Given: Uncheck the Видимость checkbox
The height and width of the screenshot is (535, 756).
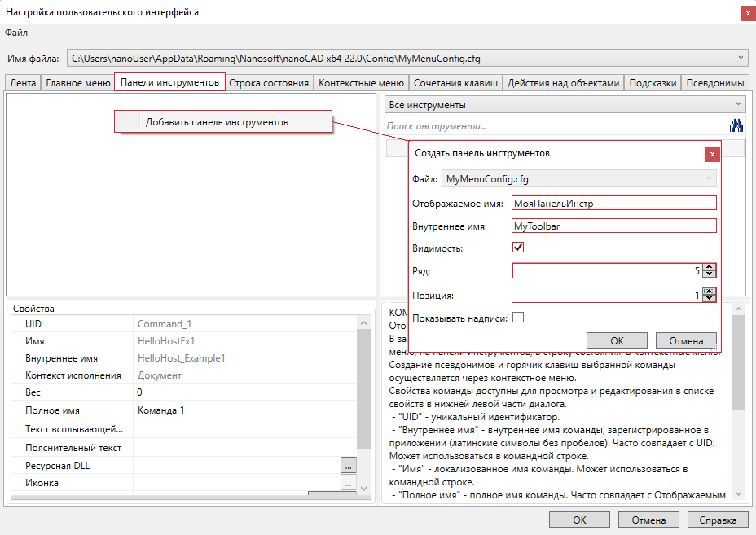Looking at the screenshot, I should pyautogui.click(x=517, y=248).
